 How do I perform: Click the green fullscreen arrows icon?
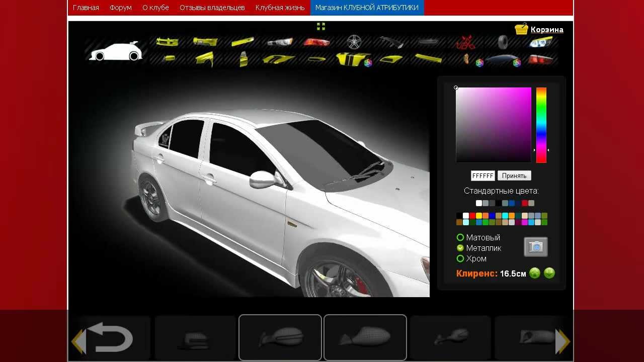(321, 27)
